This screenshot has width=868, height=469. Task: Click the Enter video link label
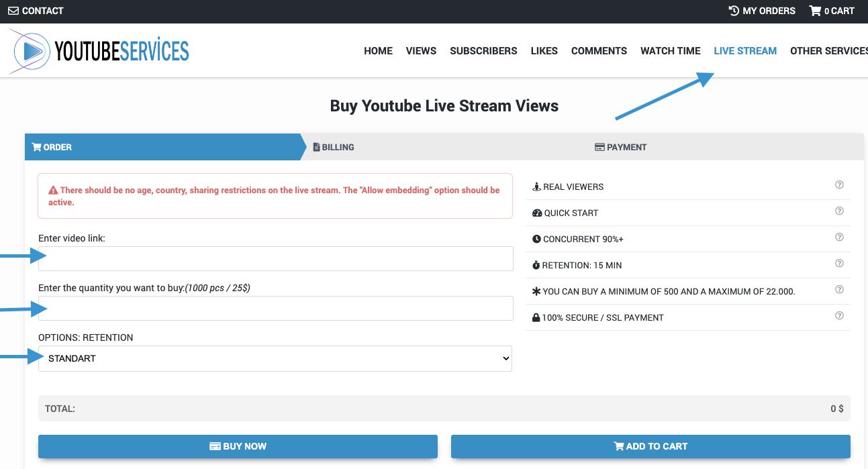coord(72,238)
